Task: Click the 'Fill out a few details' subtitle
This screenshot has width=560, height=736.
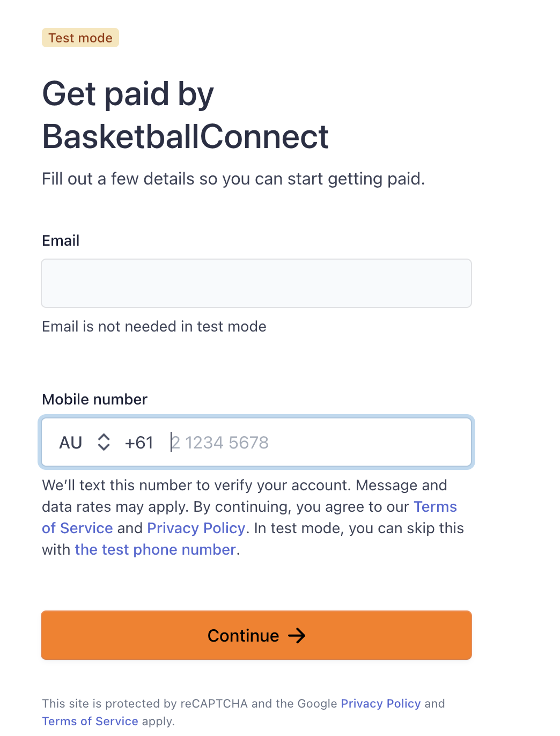Action: point(233,179)
